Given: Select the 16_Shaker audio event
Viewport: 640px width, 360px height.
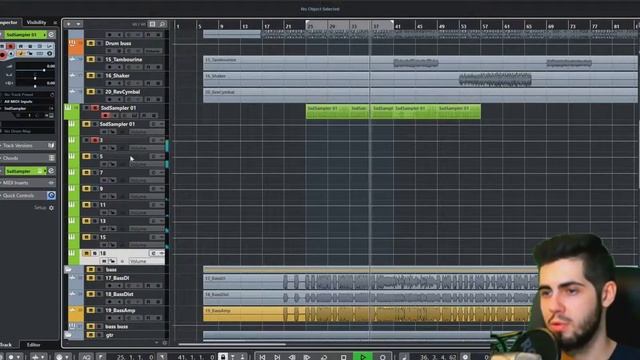Looking at the screenshot, I should (x=420, y=79).
